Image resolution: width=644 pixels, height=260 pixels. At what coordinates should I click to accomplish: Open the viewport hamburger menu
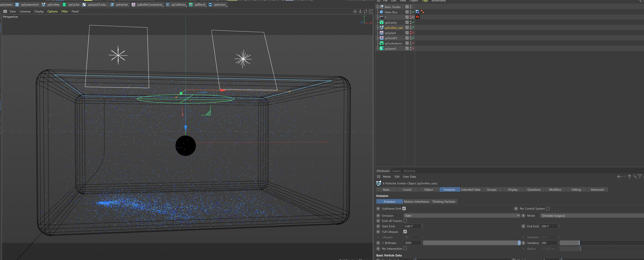5,11
